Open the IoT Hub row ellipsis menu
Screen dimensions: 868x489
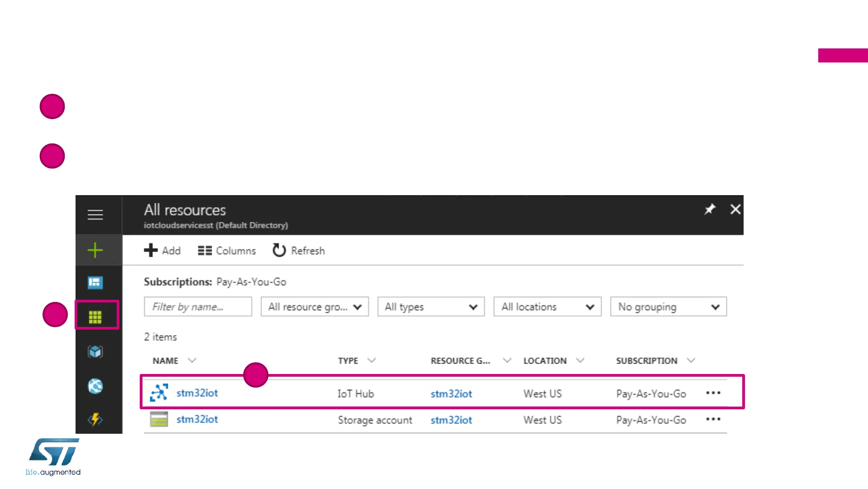point(713,393)
